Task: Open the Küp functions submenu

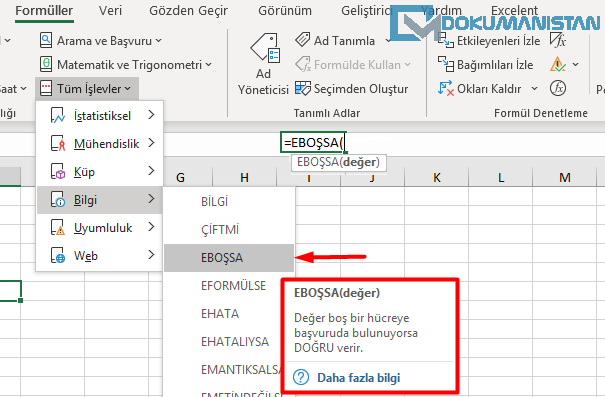Action: click(99, 172)
